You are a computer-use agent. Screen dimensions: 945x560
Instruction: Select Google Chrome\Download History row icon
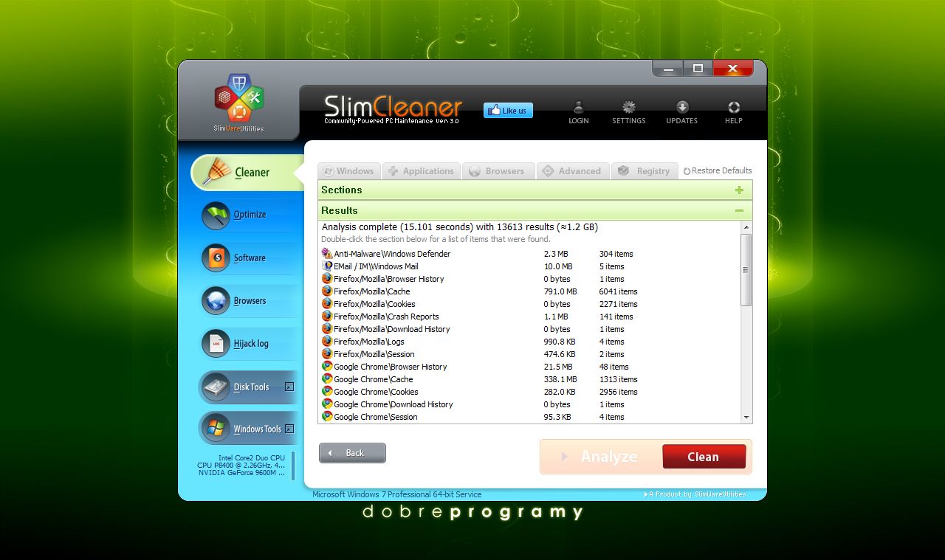327,404
